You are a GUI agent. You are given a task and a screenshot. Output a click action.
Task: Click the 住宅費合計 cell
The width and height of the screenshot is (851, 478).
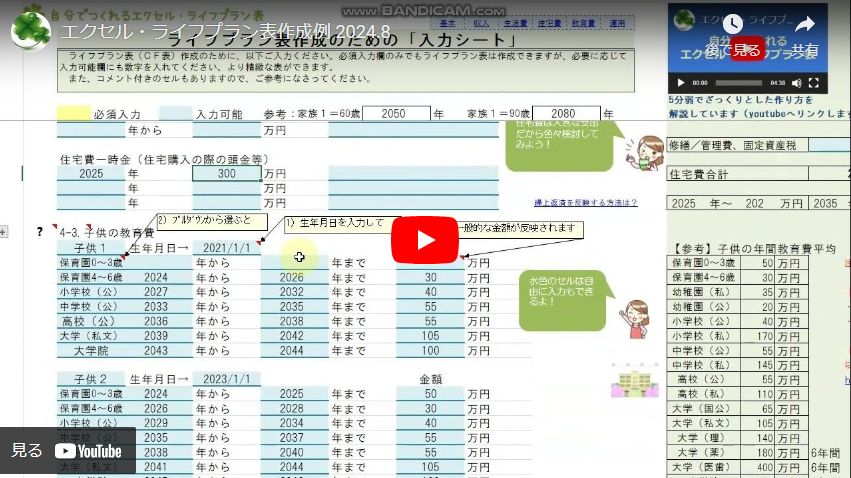click(x=738, y=174)
